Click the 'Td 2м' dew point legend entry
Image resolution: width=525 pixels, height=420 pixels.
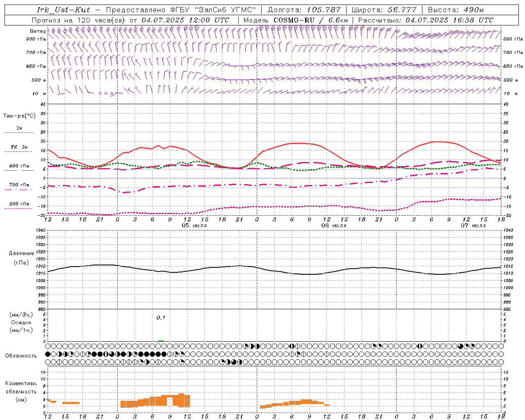point(19,147)
